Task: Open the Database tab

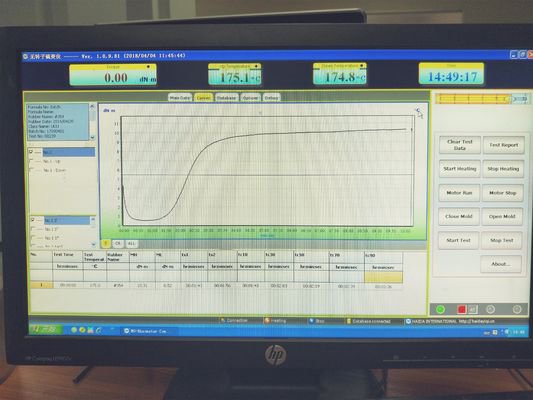Action: coord(226,98)
